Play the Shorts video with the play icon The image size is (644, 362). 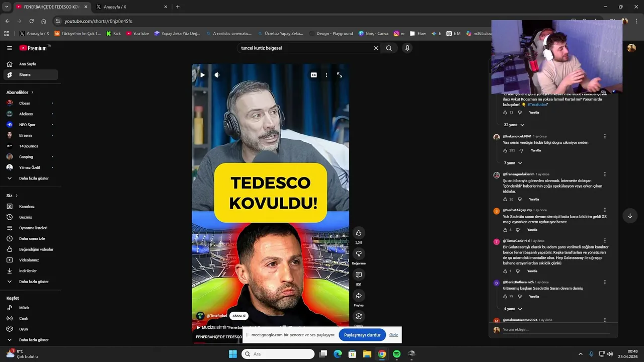(202, 75)
